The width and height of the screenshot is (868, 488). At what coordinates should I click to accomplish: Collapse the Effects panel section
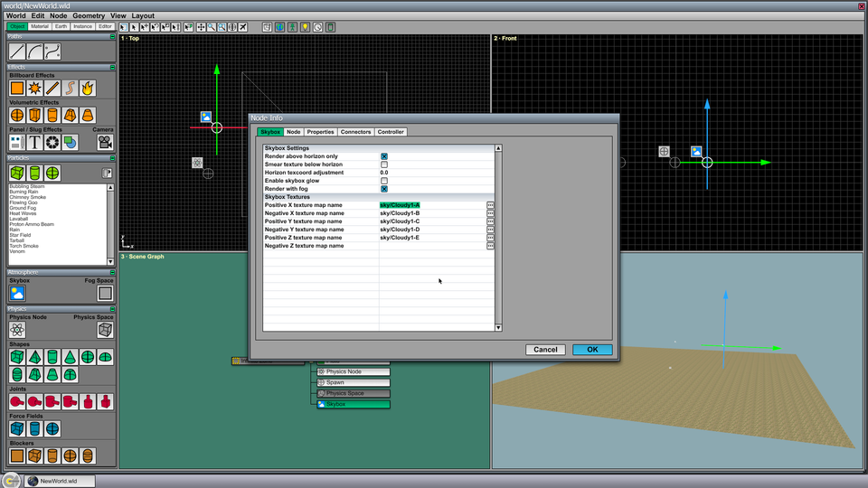coord(112,67)
